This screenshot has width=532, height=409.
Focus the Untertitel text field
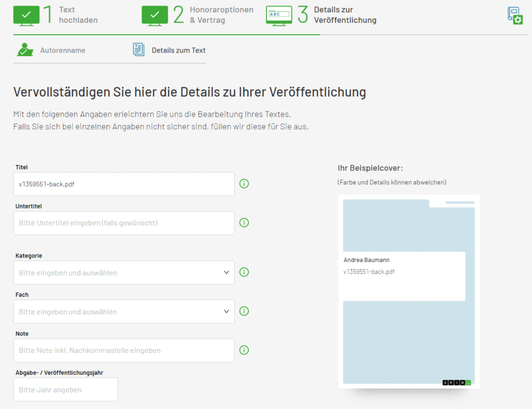coord(124,223)
